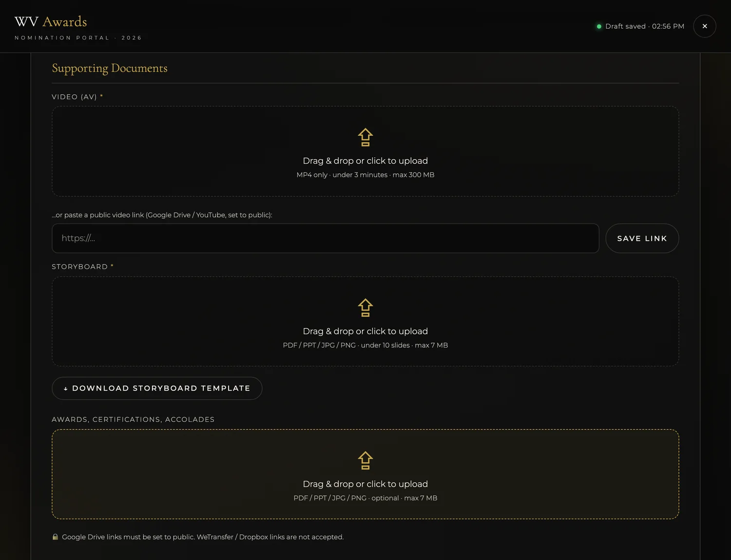The width and height of the screenshot is (731, 560).
Task: Download the storyboard template
Action: click(x=157, y=388)
